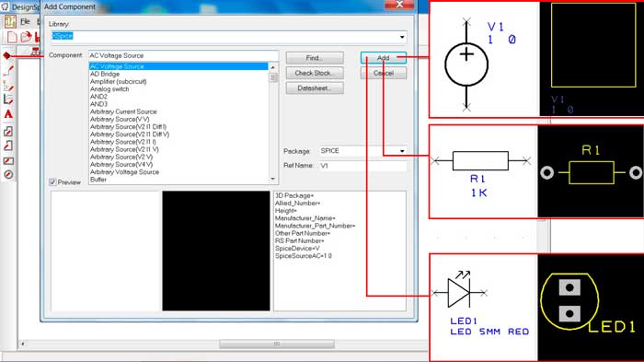Select 'Arbitrary Source(V4 V)' in component list
Screen dimensions: 644x362
(121, 165)
